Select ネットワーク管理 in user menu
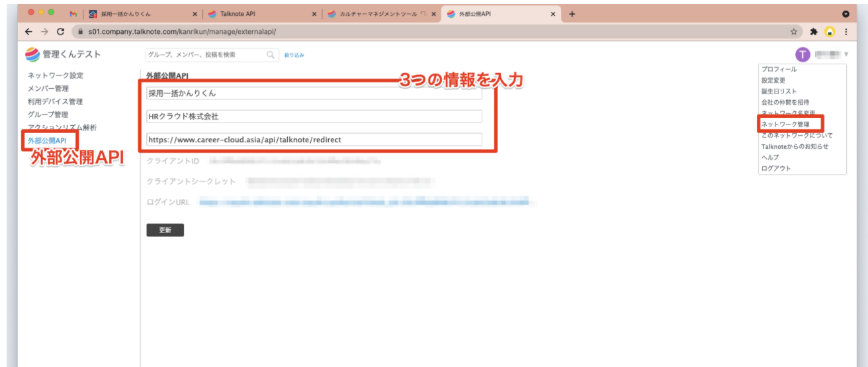The width and height of the screenshot is (868, 367). click(x=785, y=124)
